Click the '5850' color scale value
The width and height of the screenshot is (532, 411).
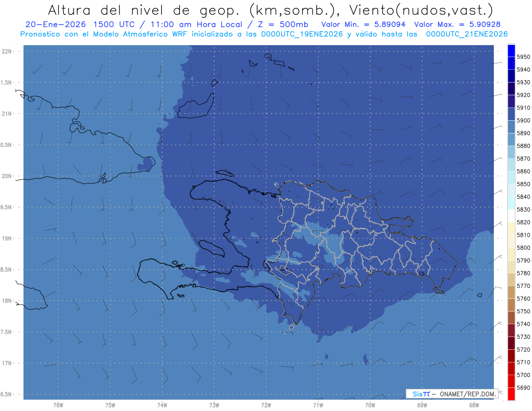click(524, 184)
